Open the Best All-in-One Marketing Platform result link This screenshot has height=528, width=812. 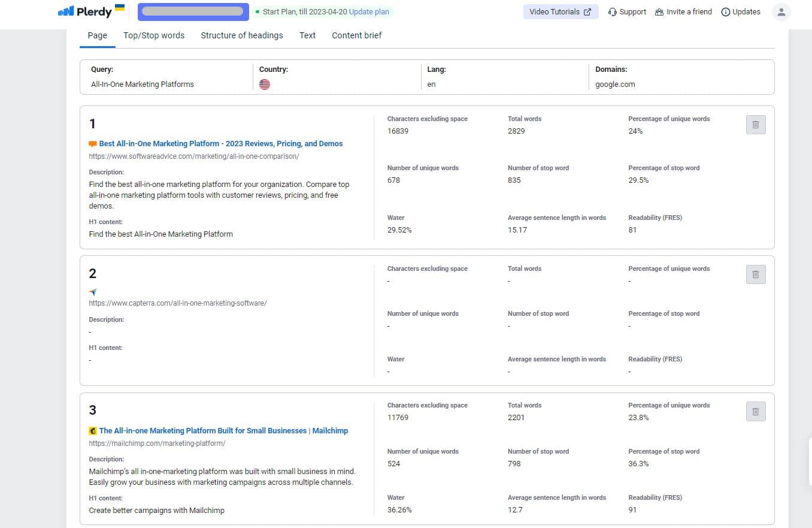point(220,144)
